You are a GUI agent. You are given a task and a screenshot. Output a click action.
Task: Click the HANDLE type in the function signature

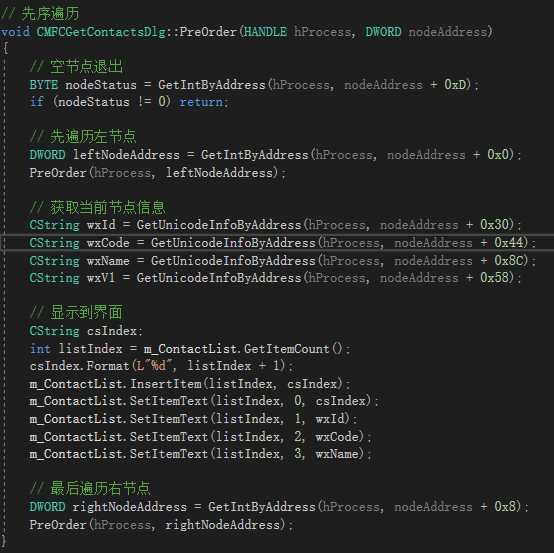click(x=265, y=32)
